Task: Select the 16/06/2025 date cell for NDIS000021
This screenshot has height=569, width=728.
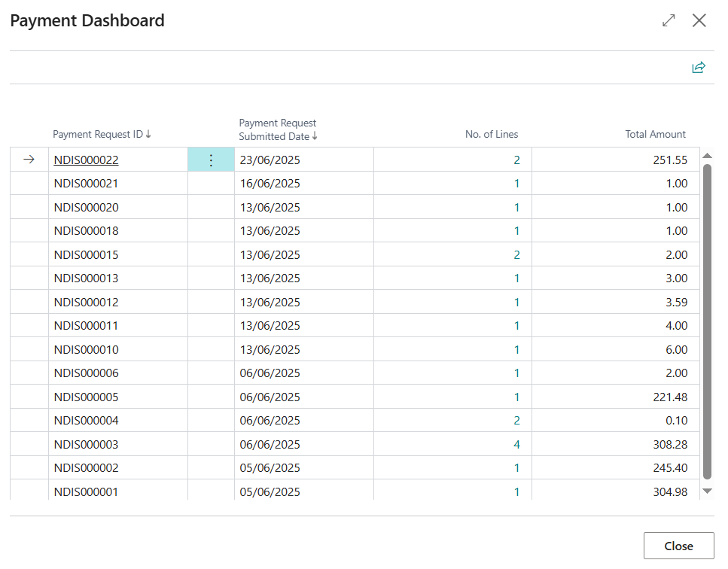Action: point(303,184)
